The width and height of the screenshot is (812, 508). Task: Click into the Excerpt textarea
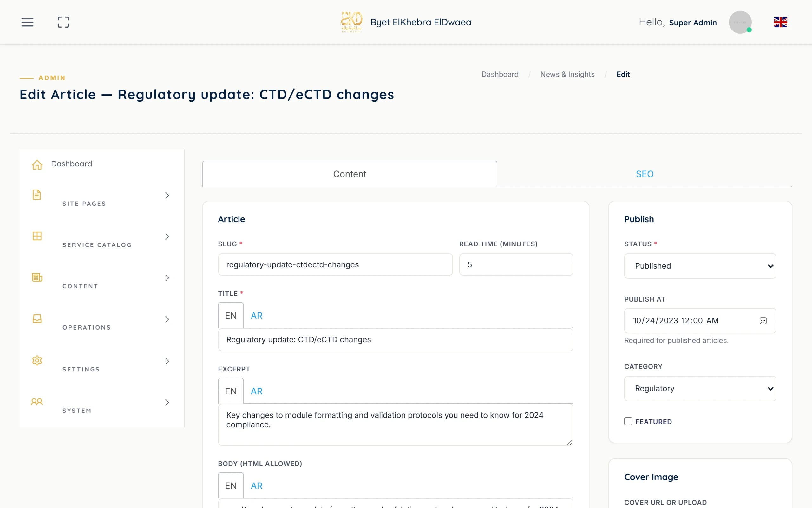(x=396, y=425)
